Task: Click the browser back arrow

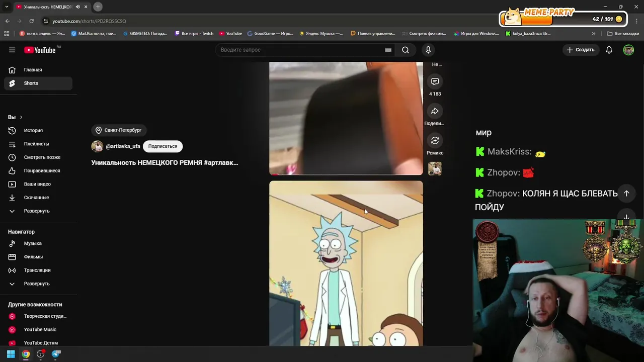Action: (x=8, y=21)
